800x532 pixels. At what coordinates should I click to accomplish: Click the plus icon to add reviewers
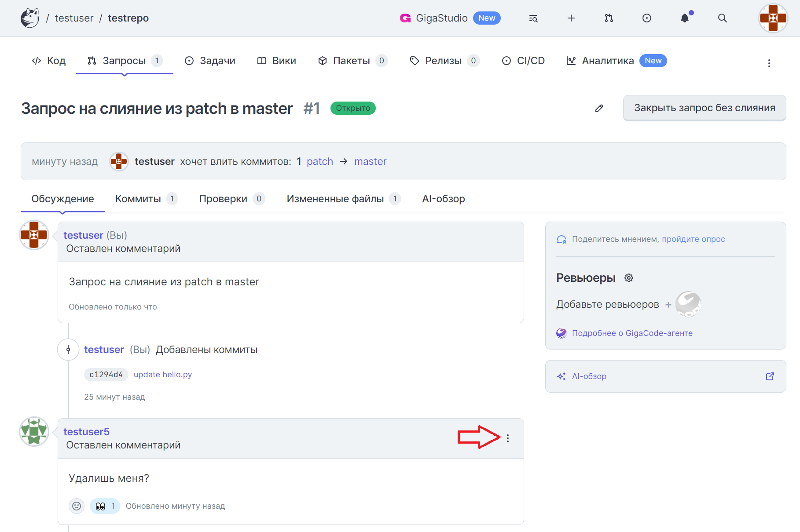pos(668,305)
